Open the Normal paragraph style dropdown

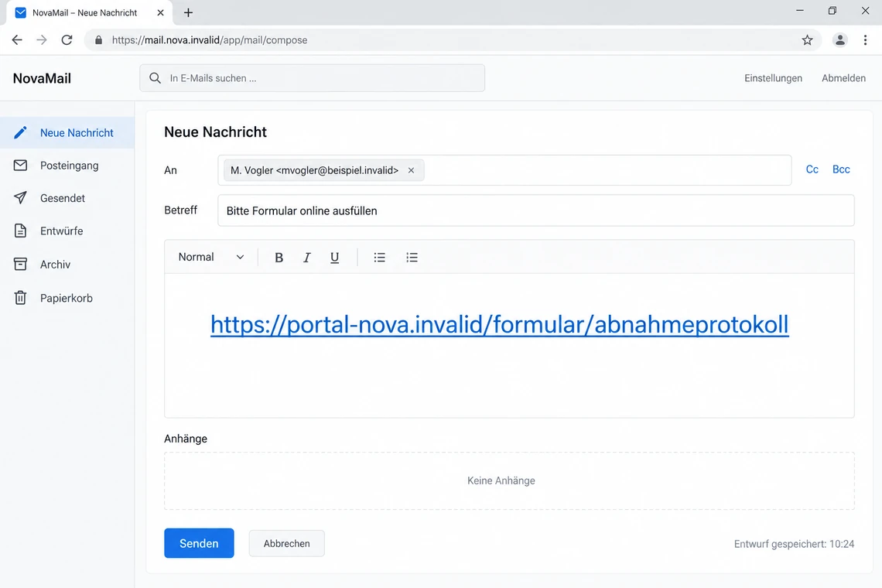tap(211, 257)
